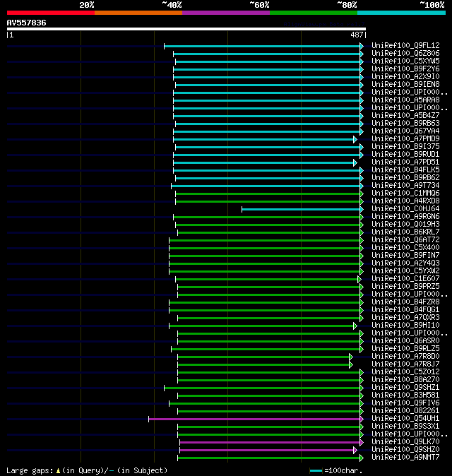Viewport: 452px width, 476px height.
Task: Click the UniRef100_B9RB62 label
Action: pos(405,177)
